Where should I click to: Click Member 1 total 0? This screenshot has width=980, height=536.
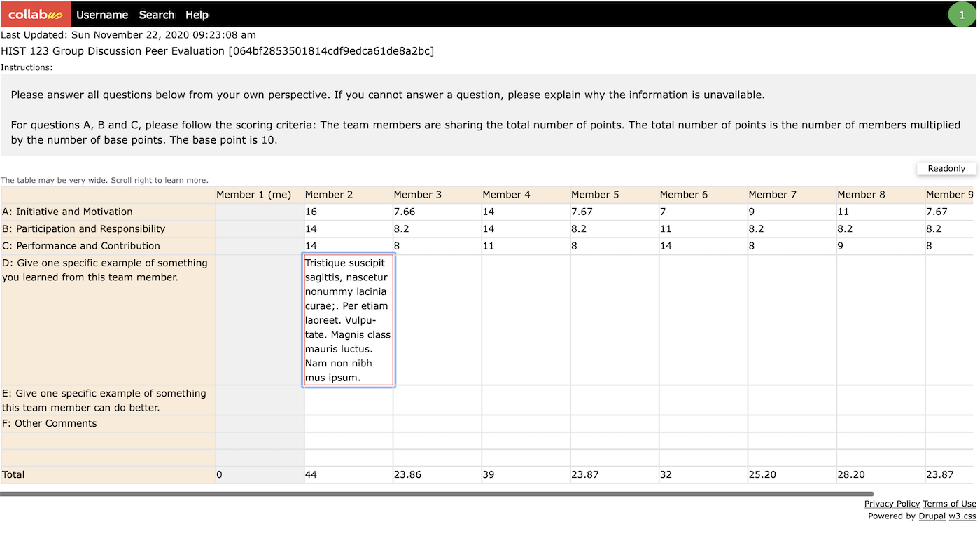260,474
